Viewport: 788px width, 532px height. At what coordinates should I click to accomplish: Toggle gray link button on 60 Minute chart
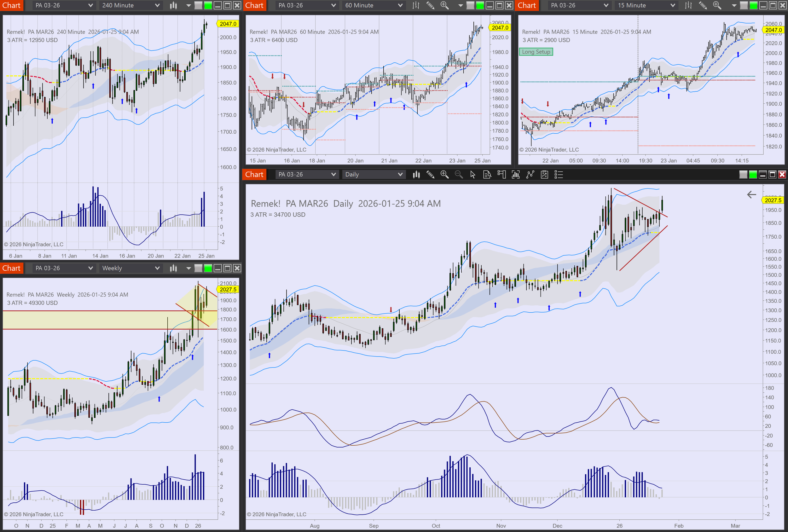tap(470, 5)
